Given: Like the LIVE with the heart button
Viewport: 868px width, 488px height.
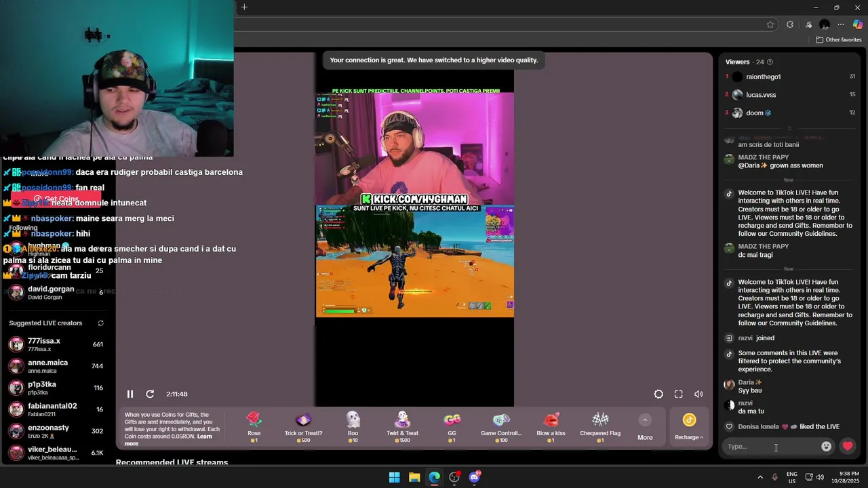Looking at the screenshot, I should point(848,446).
